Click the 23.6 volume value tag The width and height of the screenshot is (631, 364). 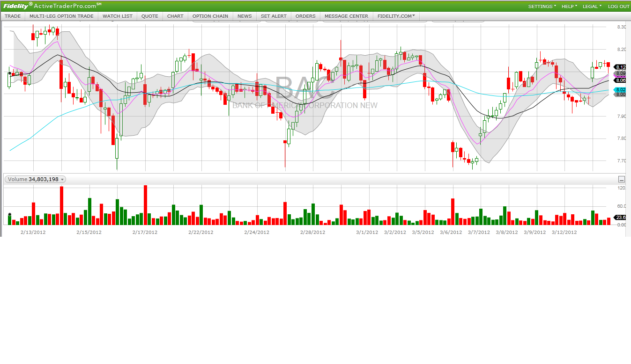[620, 217]
